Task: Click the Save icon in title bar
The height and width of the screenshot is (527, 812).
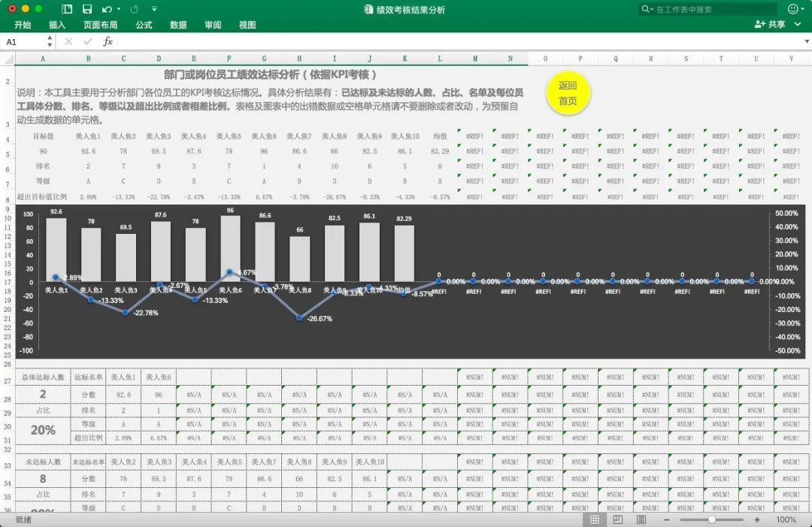Action: pyautogui.click(x=87, y=9)
